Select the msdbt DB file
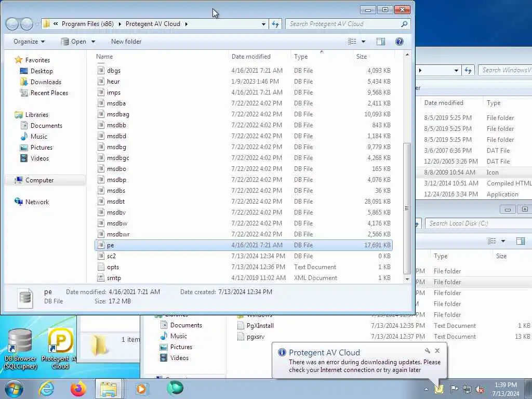The height and width of the screenshot is (399, 532). (243, 202)
